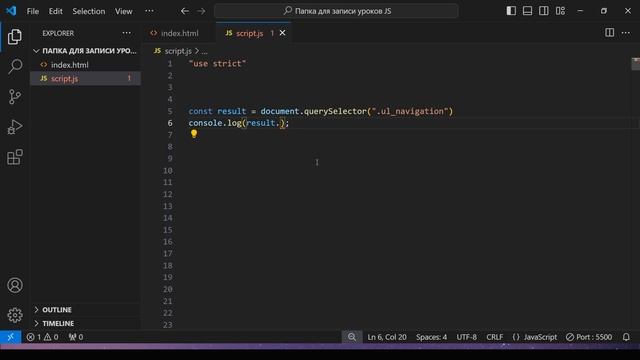Screen dimensions: 640x360
Task: Click the EXPLORER panel title
Action: 58,33
